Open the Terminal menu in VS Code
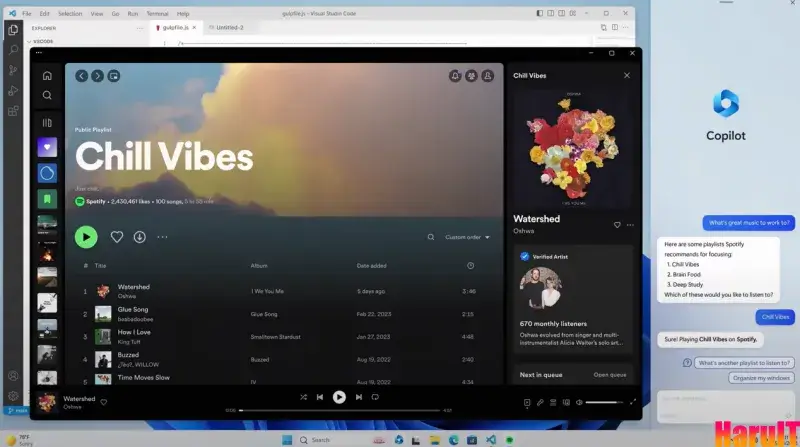 (x=157, y=14)
